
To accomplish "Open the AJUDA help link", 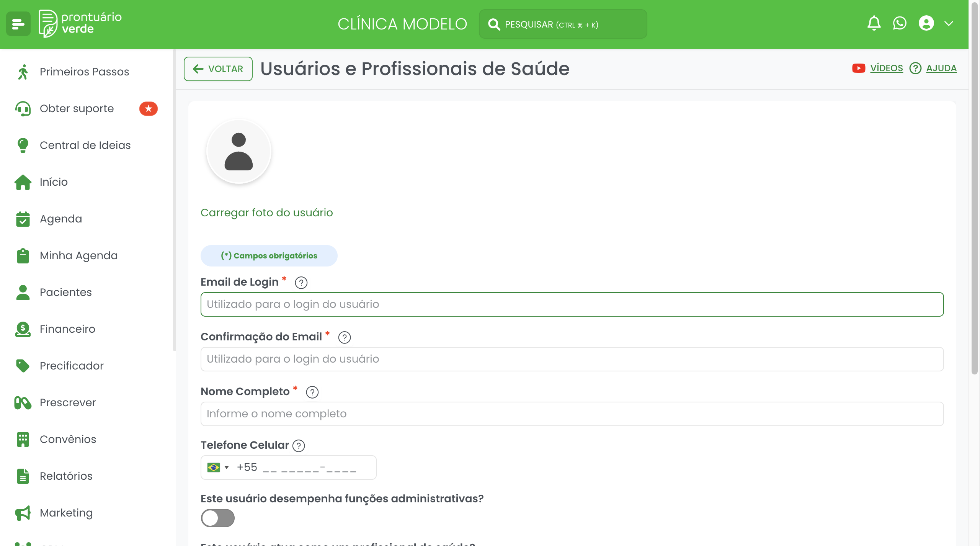I will 941,68.
